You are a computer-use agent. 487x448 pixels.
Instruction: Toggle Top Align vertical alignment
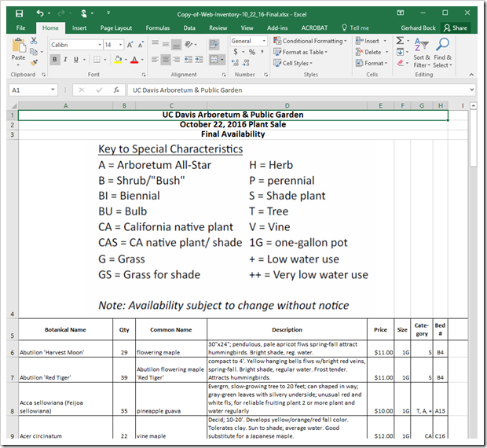[x=155, y=43]
